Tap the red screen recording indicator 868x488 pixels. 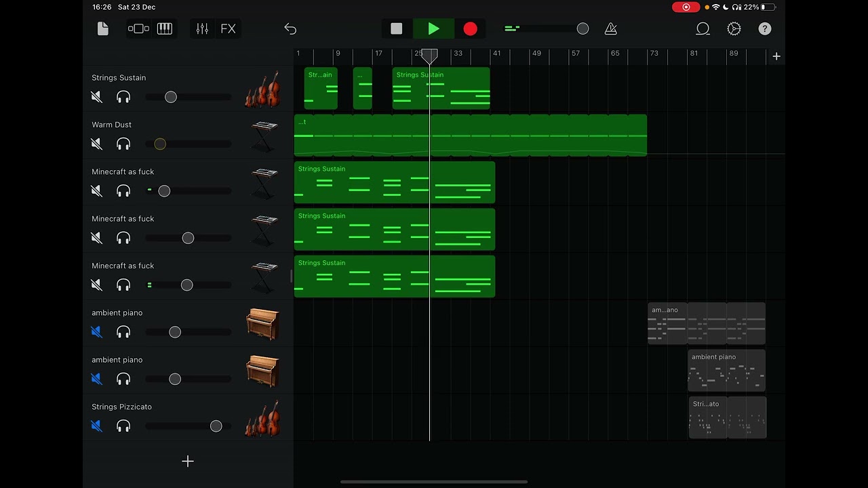[x=686, y=7]
